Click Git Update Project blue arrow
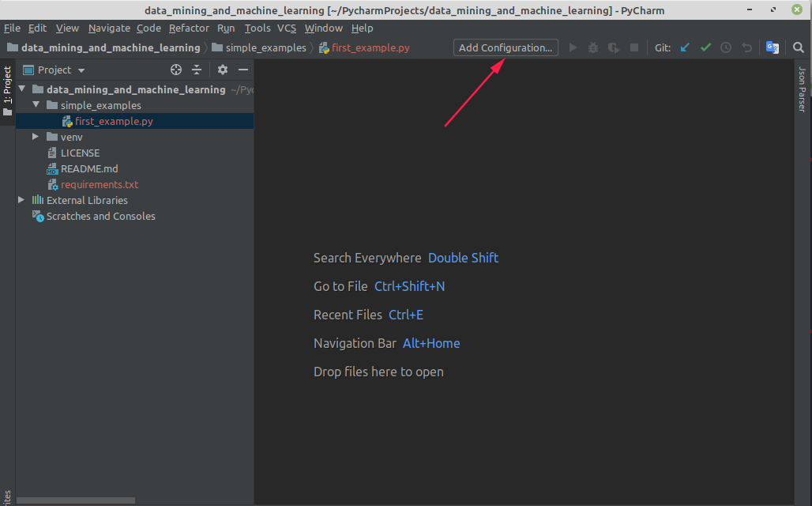 click(685, 47)
